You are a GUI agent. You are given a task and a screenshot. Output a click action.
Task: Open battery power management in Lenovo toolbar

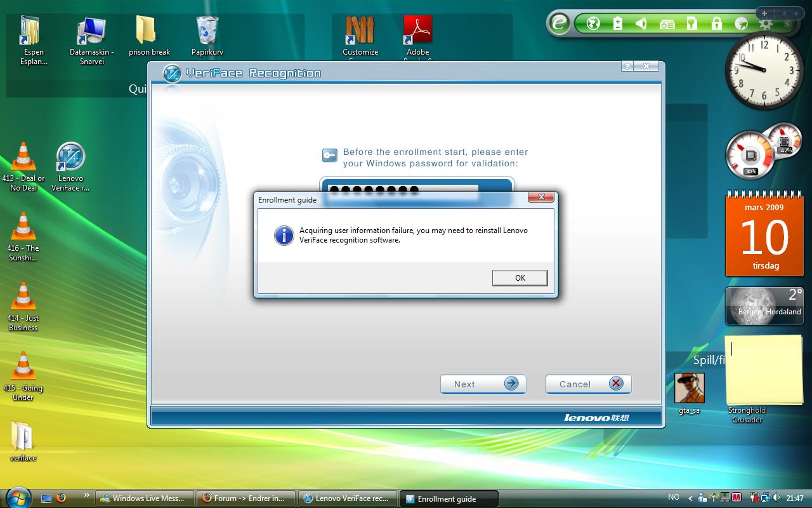pyautogui.click(x=618, y=24)
